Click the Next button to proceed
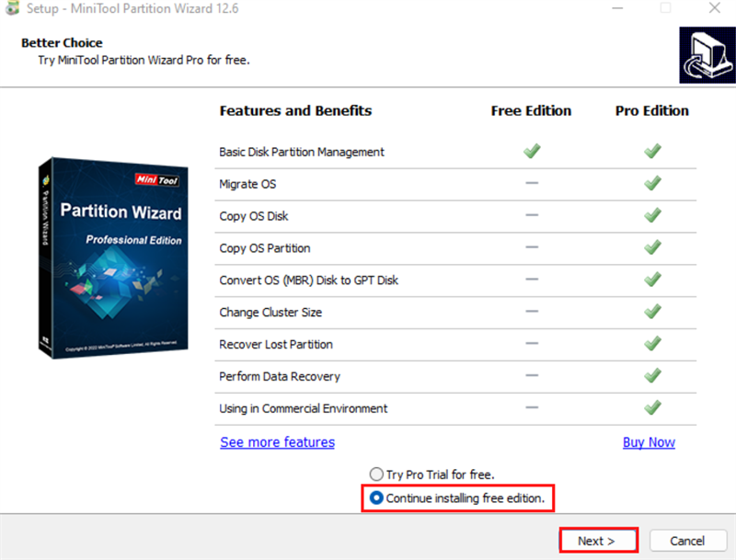Image resolution: width=736 pixels, height=560 pixels. pos(598,540)
